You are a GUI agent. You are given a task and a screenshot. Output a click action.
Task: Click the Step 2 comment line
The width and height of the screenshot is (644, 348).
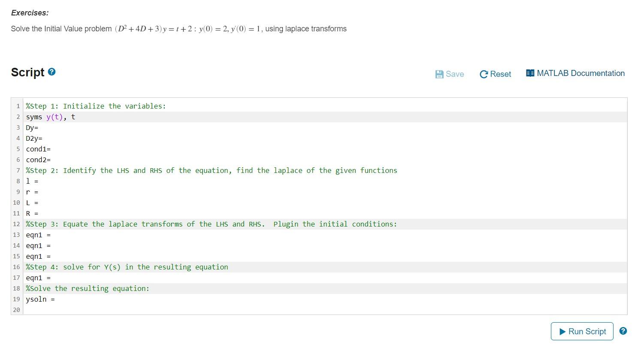pos(210,170)
